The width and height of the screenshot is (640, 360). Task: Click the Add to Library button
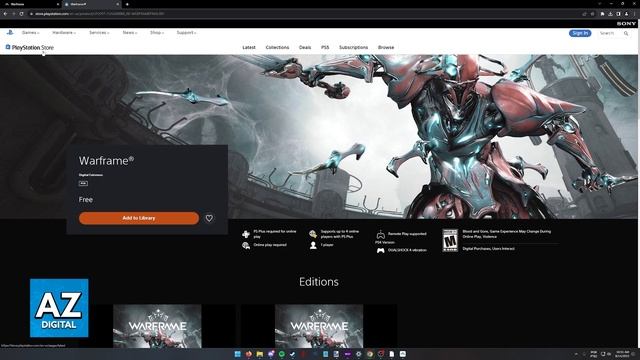[139, 218]
